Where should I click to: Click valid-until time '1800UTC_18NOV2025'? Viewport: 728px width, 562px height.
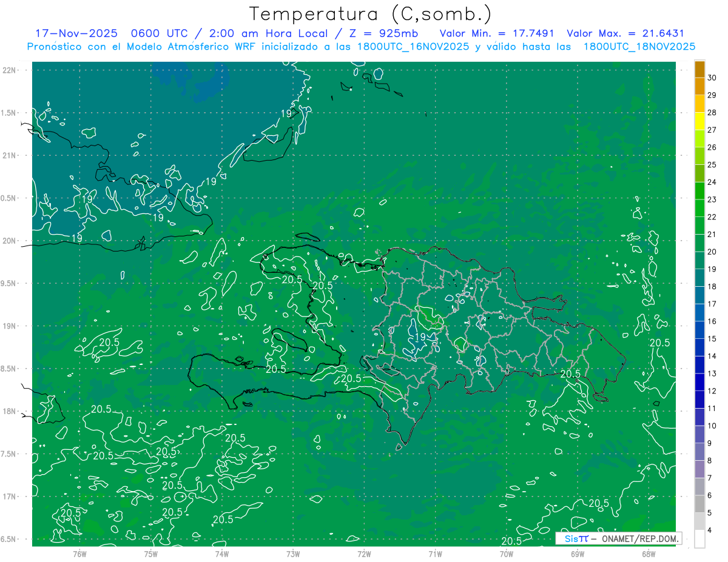(639, 47)
